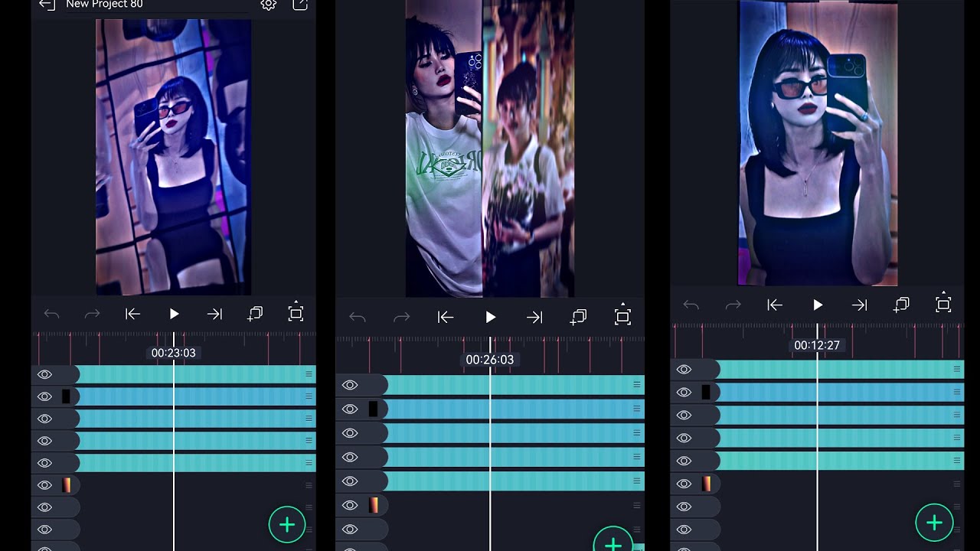The width and height of the screenshot is (980, 551).
Task: Tap the export share icon next to the gear
Action: [300, 5]
